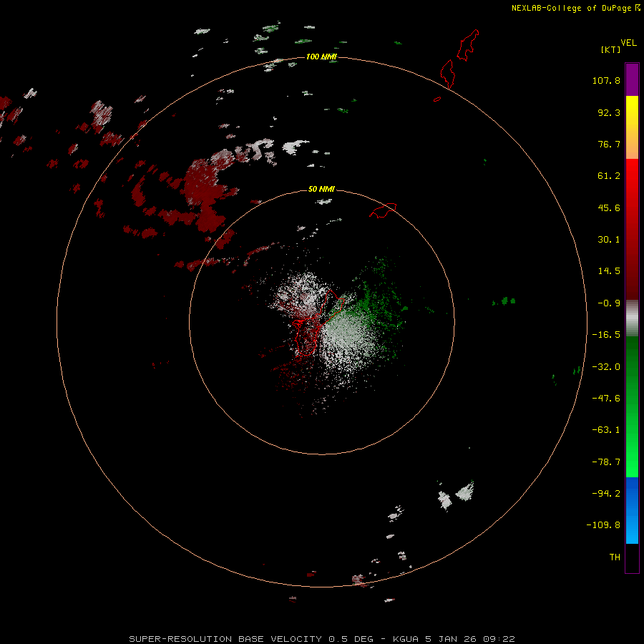Click the 45.6 value on velocity scale
644x644 pixels.
pos(609,208)
